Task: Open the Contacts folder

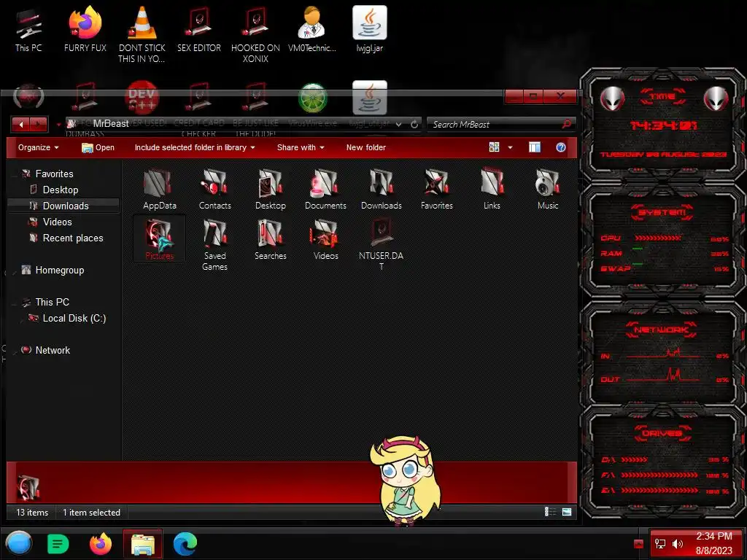Action: [x=215, y=189]
